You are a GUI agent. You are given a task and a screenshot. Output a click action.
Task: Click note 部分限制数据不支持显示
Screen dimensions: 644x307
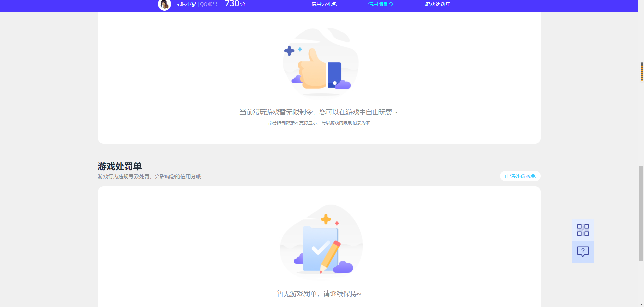click(x=292, y=123)
